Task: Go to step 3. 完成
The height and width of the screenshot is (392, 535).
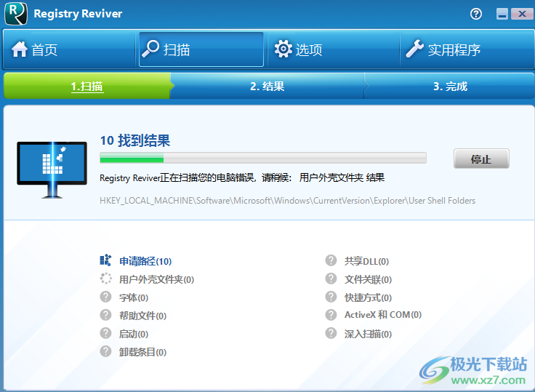Action: coord(450,86)
